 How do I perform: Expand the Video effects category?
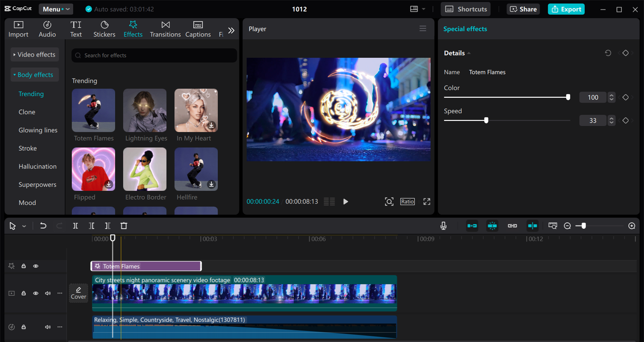pos(34,54)
